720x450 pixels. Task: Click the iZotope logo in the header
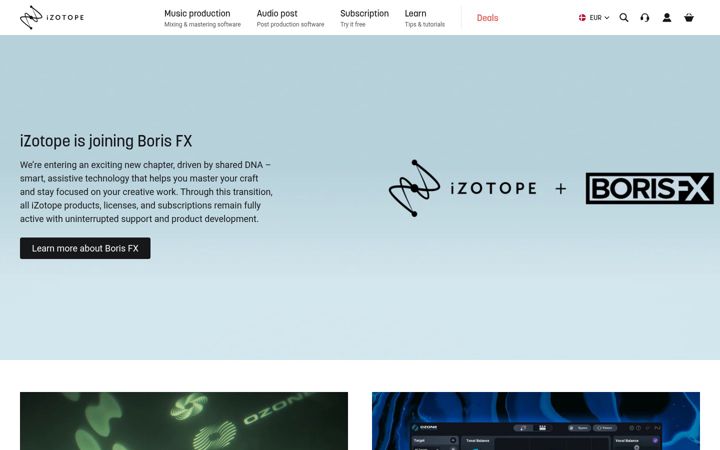coord(52,17)
